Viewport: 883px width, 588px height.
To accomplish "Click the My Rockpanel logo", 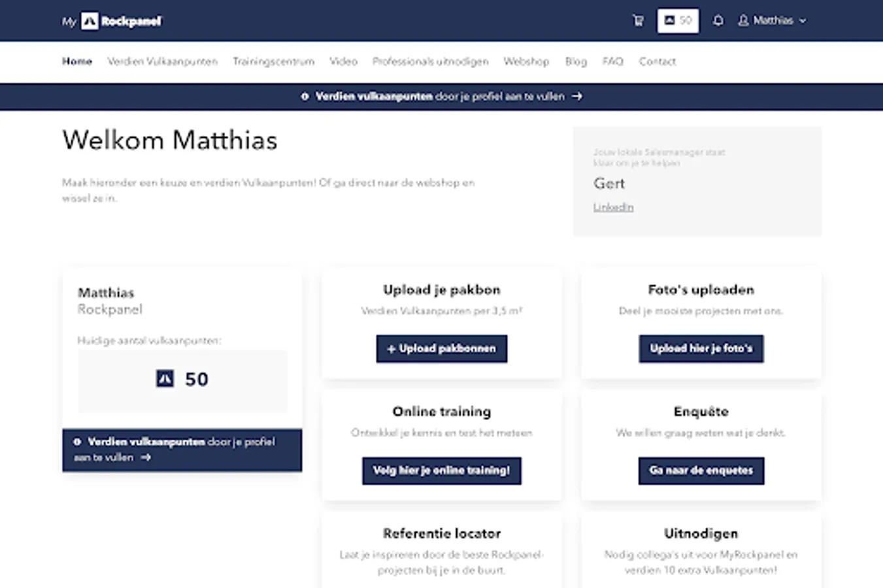I will click(x=112, y=21).
